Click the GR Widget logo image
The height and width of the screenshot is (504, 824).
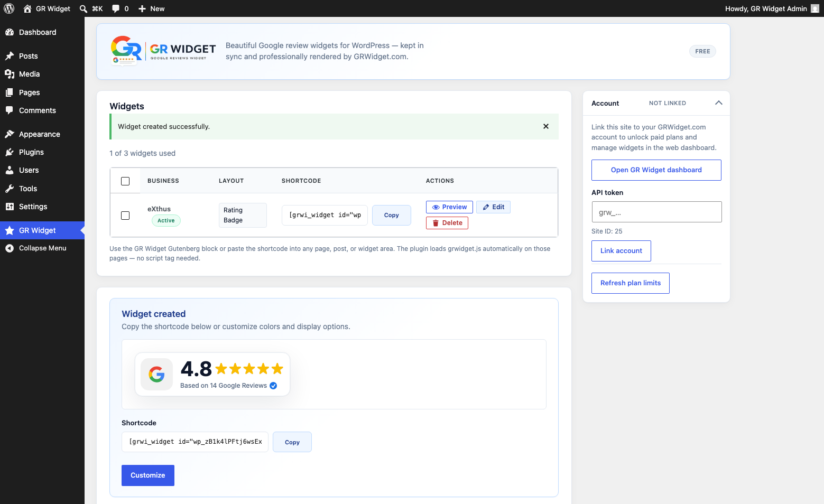point(163,51)
